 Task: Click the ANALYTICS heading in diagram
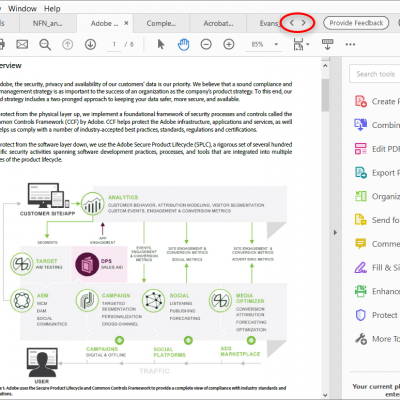[x=123, y=197]
